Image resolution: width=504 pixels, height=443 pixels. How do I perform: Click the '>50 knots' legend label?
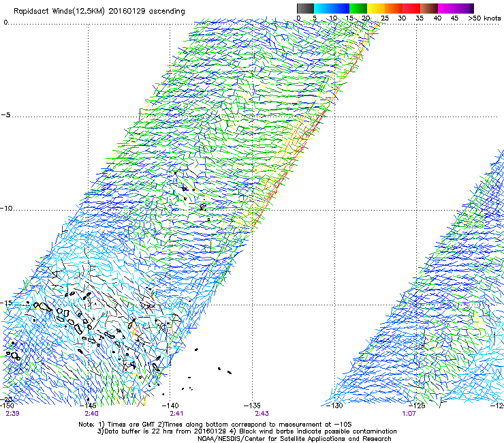tap(484, 18)
